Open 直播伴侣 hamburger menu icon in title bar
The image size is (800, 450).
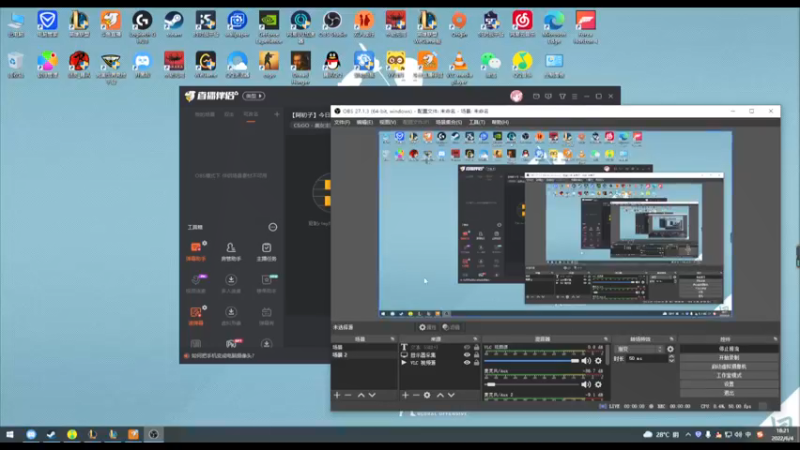(574, 96)
